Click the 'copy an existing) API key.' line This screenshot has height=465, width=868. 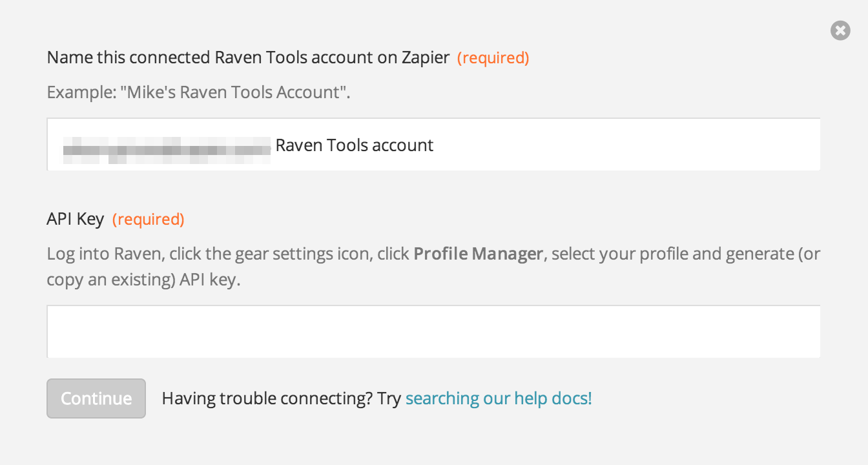143,281
